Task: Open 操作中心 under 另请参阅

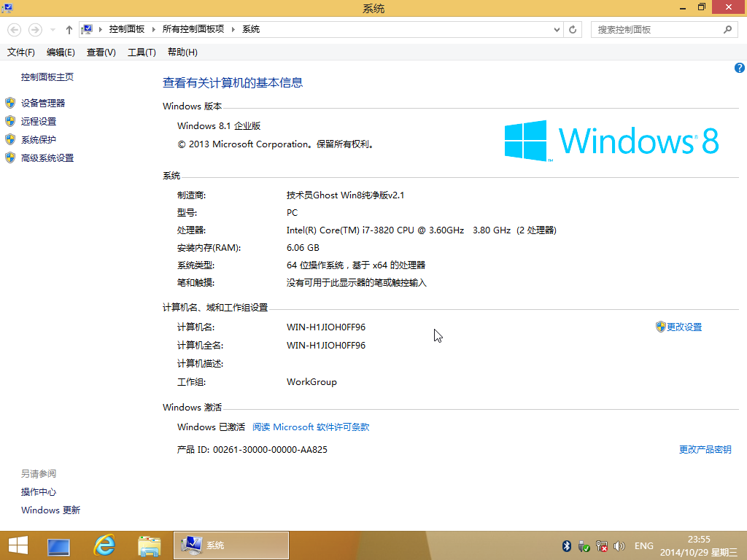Action: click(x=39, y=492)
